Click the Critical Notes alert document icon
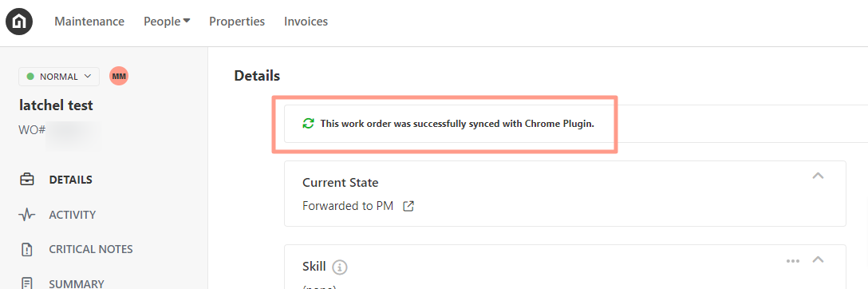This screenshot has height=289, width=868. 26,249
